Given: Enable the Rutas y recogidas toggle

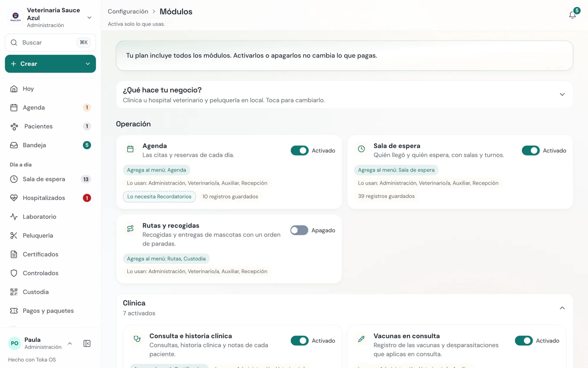Looking at the screenshot, I should point(299,230).
